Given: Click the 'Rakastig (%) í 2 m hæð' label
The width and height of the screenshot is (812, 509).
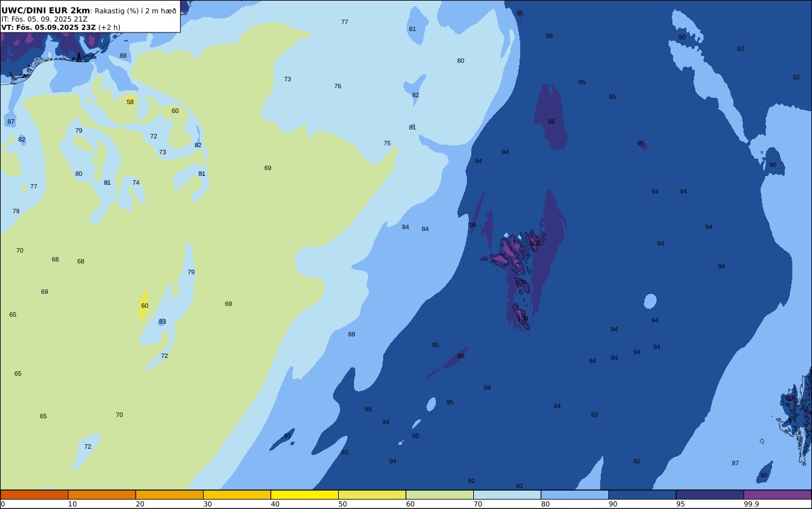Looking at the screenshot, I should [x=135, y=11].
